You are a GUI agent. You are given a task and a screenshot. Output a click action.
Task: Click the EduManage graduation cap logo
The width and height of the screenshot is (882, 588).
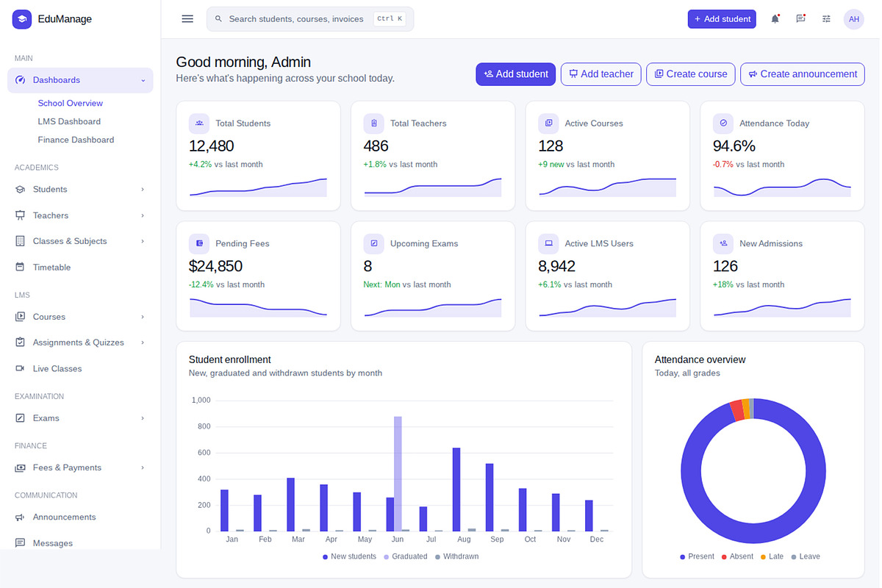click(x=22, y=19)
